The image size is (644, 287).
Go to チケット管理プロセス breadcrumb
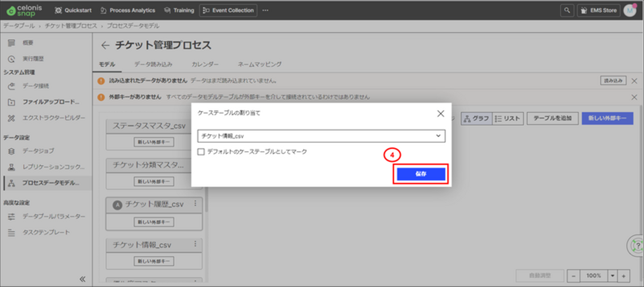pyautogui.click(x=71, y=26)
